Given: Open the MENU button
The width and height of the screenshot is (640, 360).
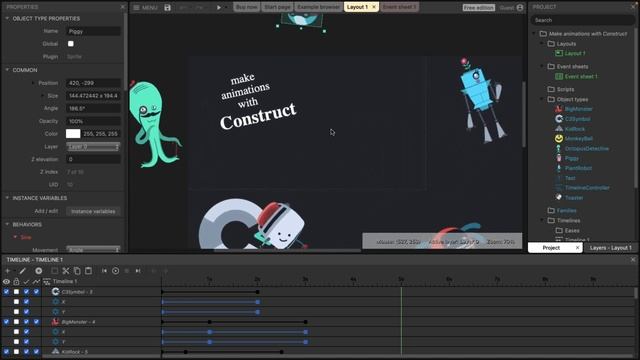Looking at the screenshot, I should pyautogui.click(x=145, y=7).
